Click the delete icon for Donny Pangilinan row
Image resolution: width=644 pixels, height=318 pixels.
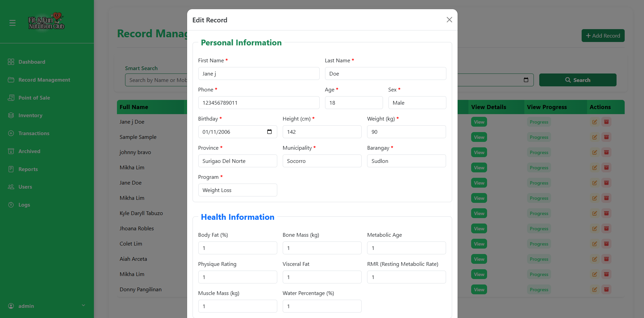[x=606, y=290]
